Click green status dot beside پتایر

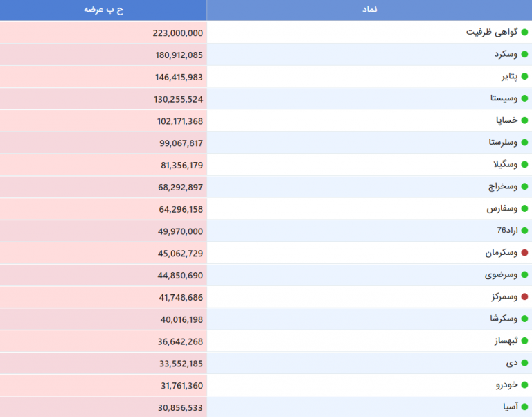click(524, 77)
